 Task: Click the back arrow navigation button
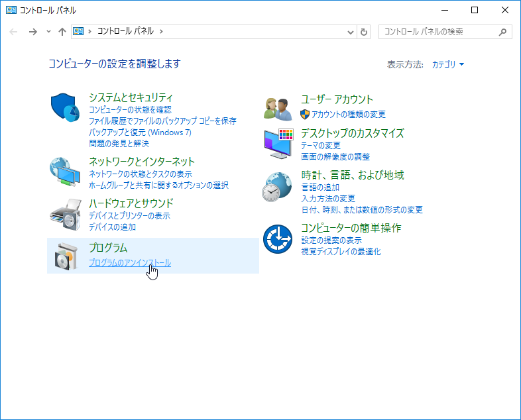tap(13, 32)
